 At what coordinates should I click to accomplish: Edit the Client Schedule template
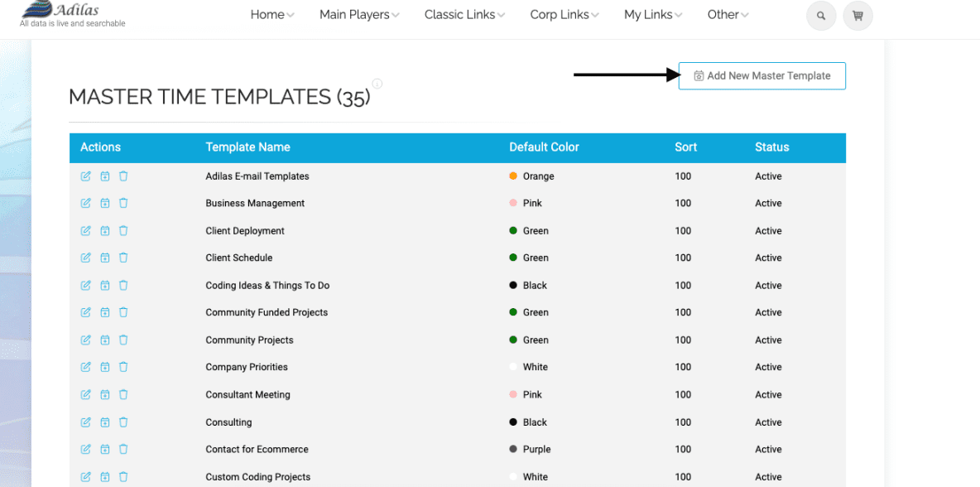pos(85,258)
